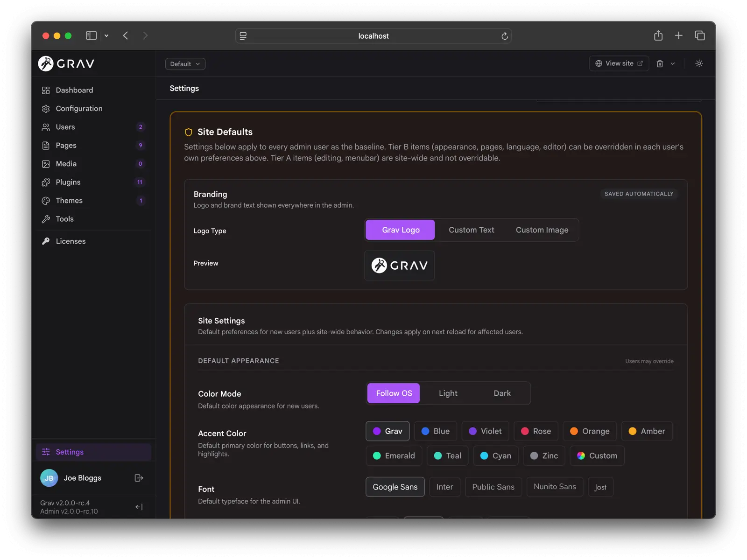This screenshot has width=747, height=560.
Task: Click the Plugins count badge 11
Action: point(140,182)
